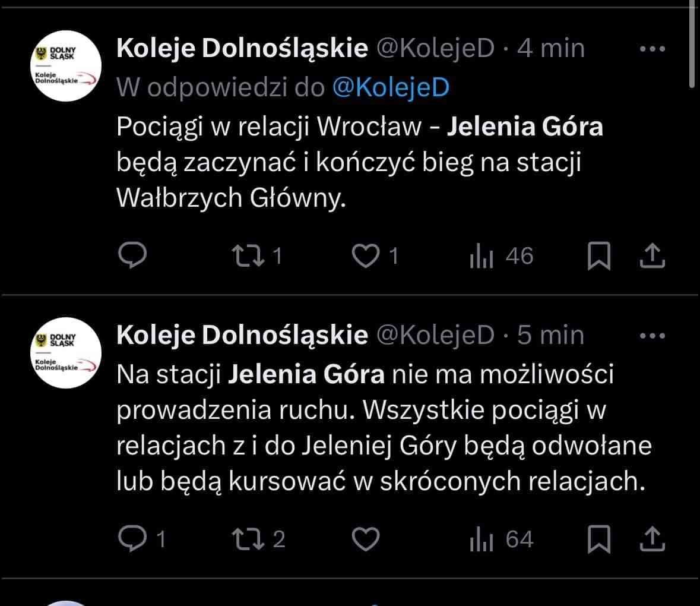
Task: Open the @KolejeD reply mention link
Action: (391, 87)
